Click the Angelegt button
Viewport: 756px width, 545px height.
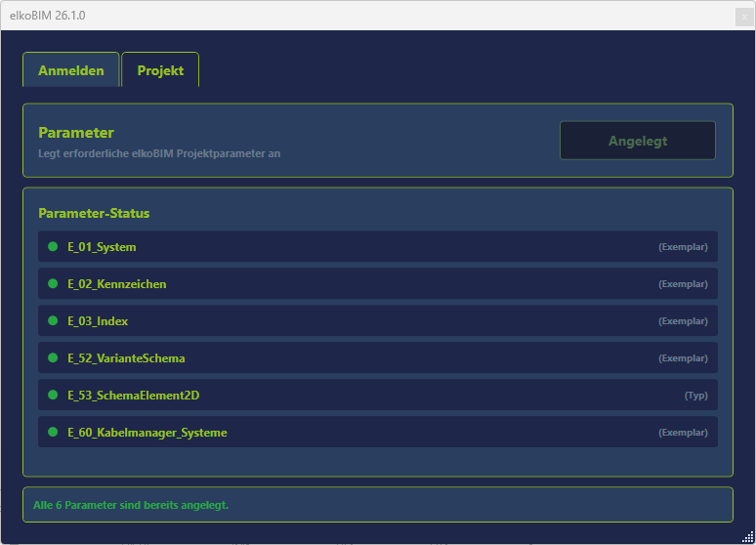[x=638, y=141]
